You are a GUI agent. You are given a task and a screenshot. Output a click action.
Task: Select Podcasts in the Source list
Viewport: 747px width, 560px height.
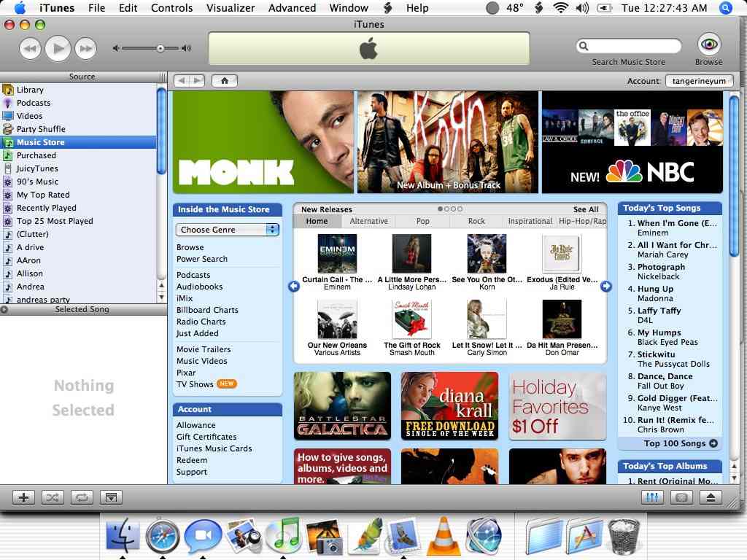click(78, 103)
